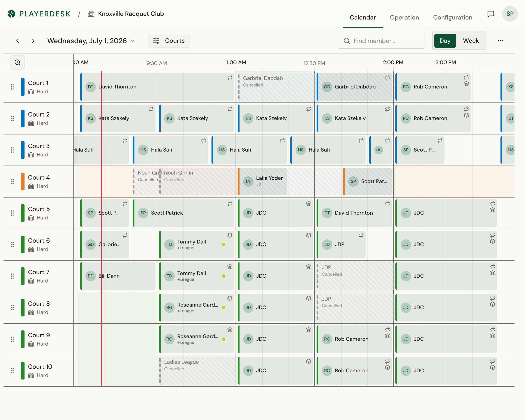Select the Court 3 row label

point(39,146)
